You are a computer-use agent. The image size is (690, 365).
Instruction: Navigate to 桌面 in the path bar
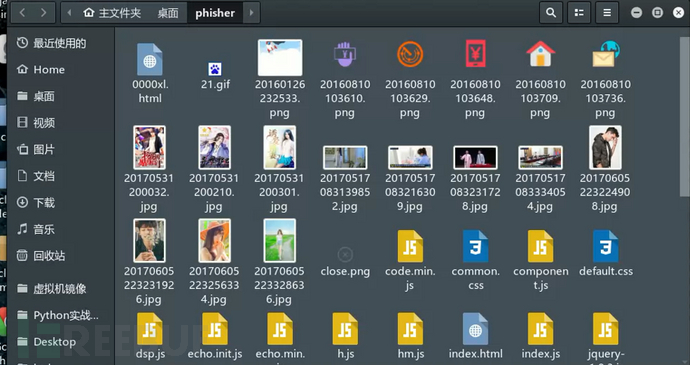tap(168, 13)
